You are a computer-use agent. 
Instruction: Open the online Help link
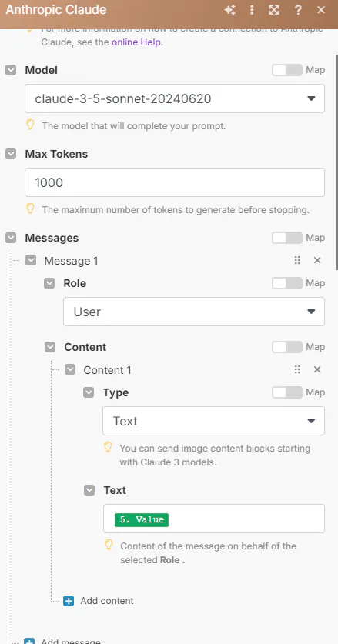click(x=136, y=42)
